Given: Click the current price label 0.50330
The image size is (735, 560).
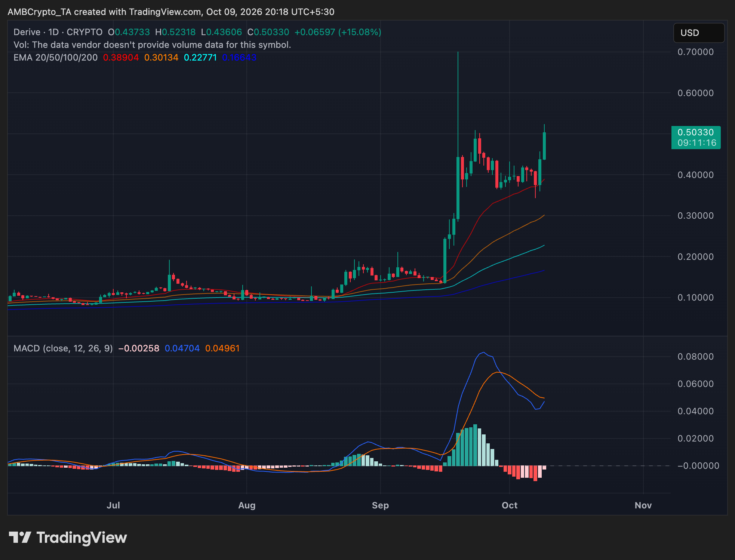Looking at the screenshot, I should tap(695, 132).
